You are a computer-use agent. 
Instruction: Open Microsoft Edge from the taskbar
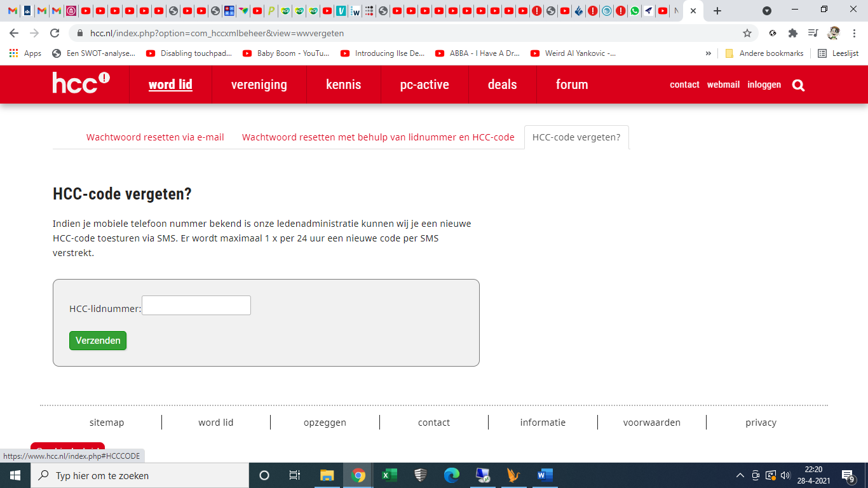coord(452,475)
